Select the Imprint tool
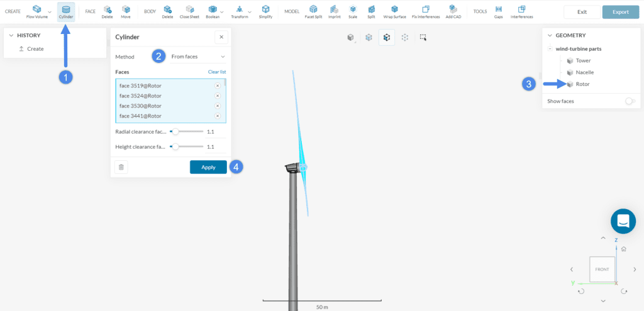Viewport: 644px width, 311px height. (x=335, y=12)
